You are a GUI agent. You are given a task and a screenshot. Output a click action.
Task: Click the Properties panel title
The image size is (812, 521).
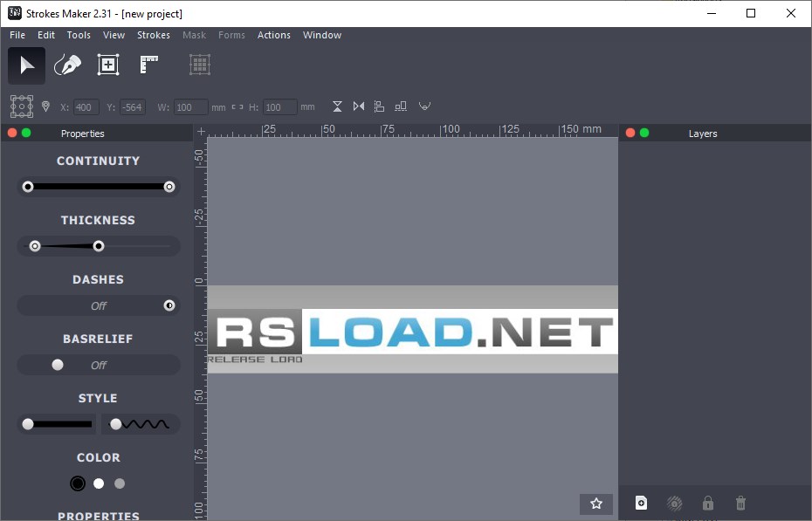82,134
